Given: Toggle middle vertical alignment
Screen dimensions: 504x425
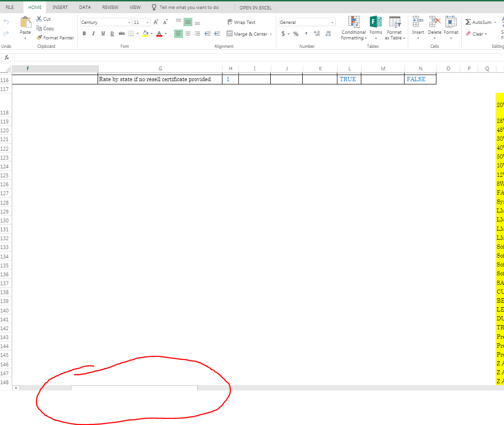Looking at the screenshot, I should coord(188,22).
